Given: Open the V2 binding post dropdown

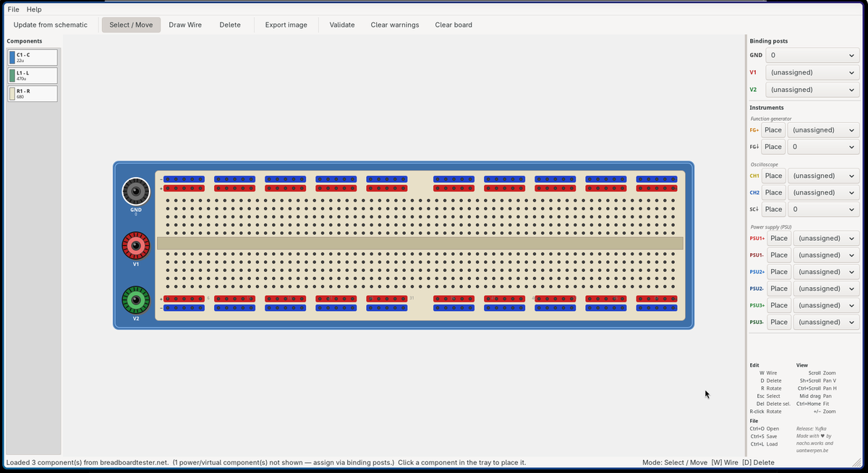Looking at the screenshot, I should click(x=813, y=90).
